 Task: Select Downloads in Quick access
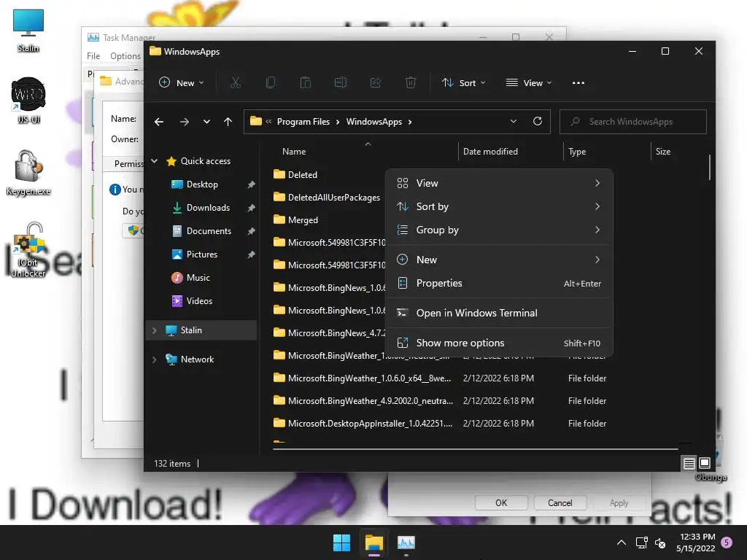click(x=208, y=208)
